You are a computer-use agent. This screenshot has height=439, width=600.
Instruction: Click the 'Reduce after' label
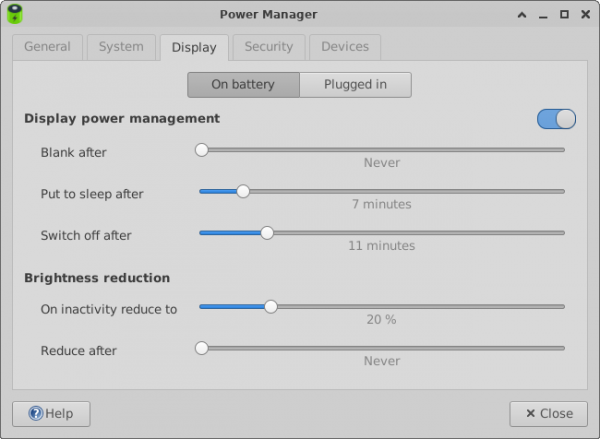tap(79, 351)
